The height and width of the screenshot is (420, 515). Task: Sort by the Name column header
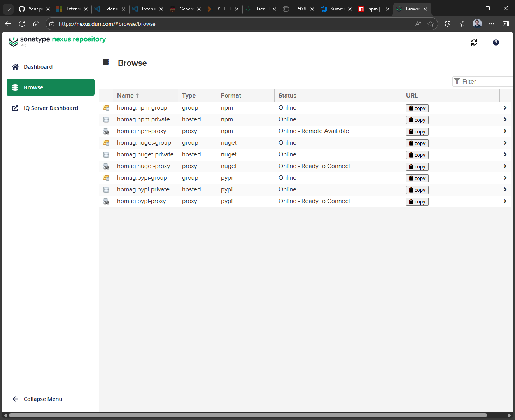tap(145, 96)
